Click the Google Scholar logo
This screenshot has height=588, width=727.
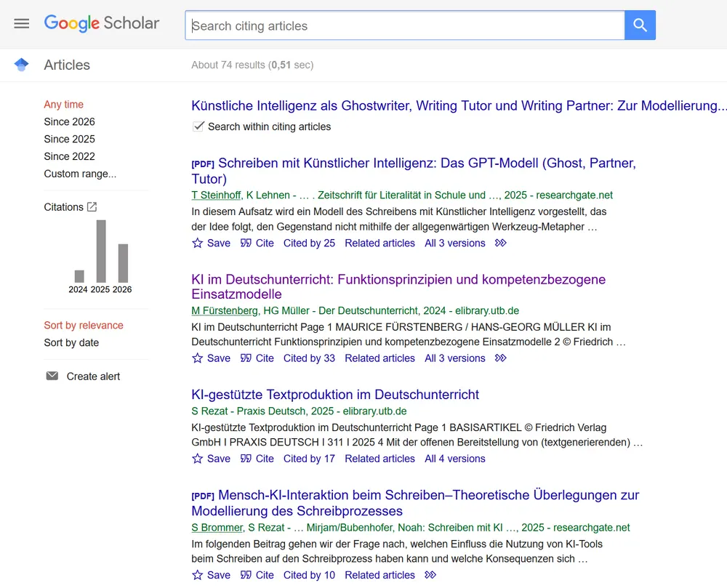pyautogui.click(x=102, y=23)
